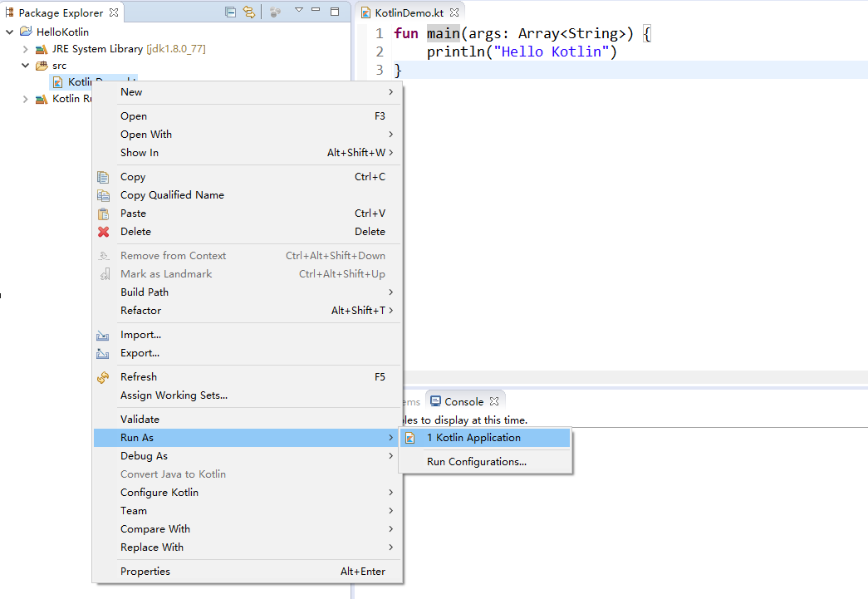Maximize the Package Explorer view
The height and width of the screenshot is (599, 868).
pos(335,11)
